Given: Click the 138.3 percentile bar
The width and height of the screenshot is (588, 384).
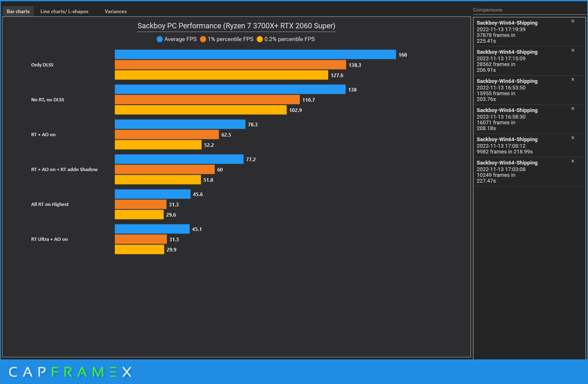Looking at the screenshot, I should [x=230, y=65].
